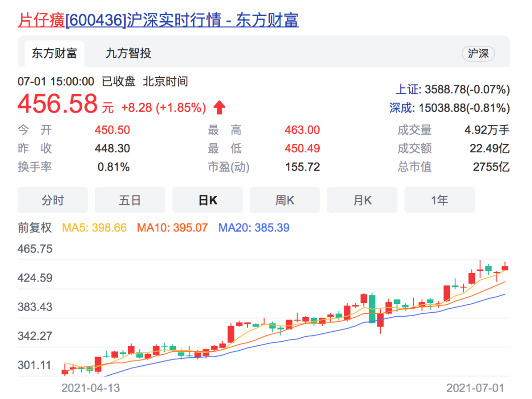This screenshot has width=532, height=399.
Task: Click the 沪深 market badge button
Action: (477, 54)
